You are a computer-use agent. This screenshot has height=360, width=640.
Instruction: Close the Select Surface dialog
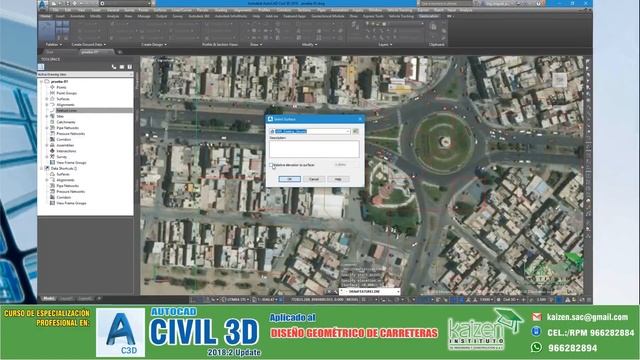click(360, 119)
